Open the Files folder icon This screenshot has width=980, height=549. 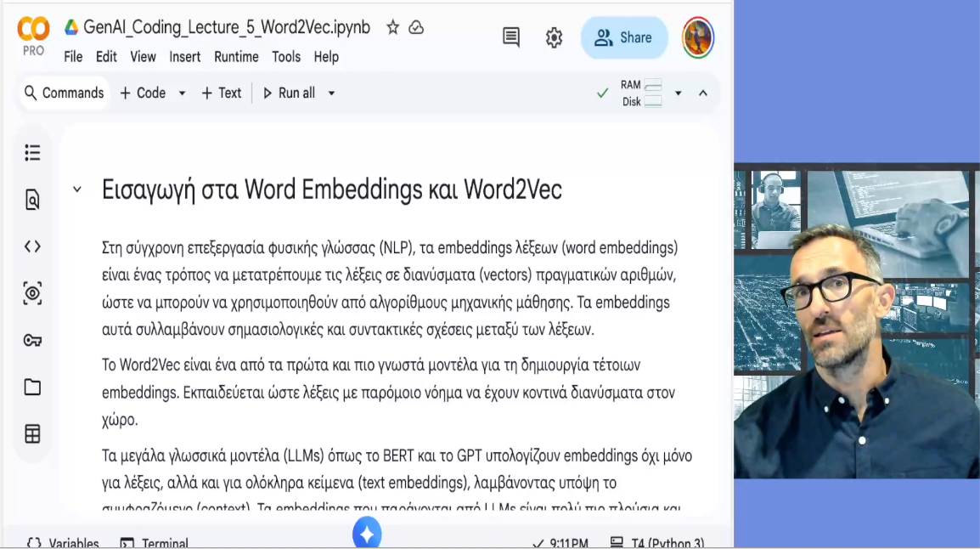pos(32,388)
